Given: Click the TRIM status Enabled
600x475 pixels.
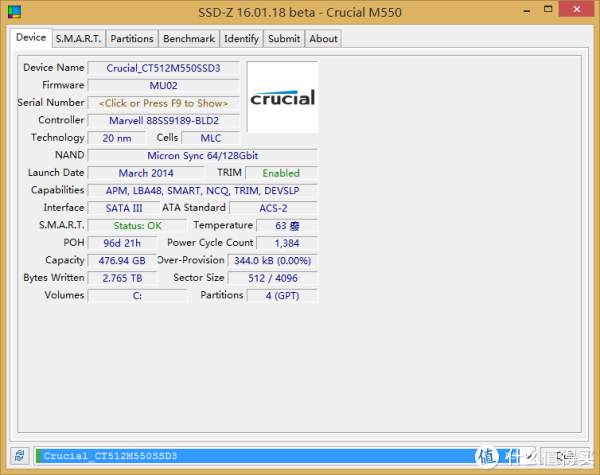Looking at the screenshot, I should tap(281, 173).
